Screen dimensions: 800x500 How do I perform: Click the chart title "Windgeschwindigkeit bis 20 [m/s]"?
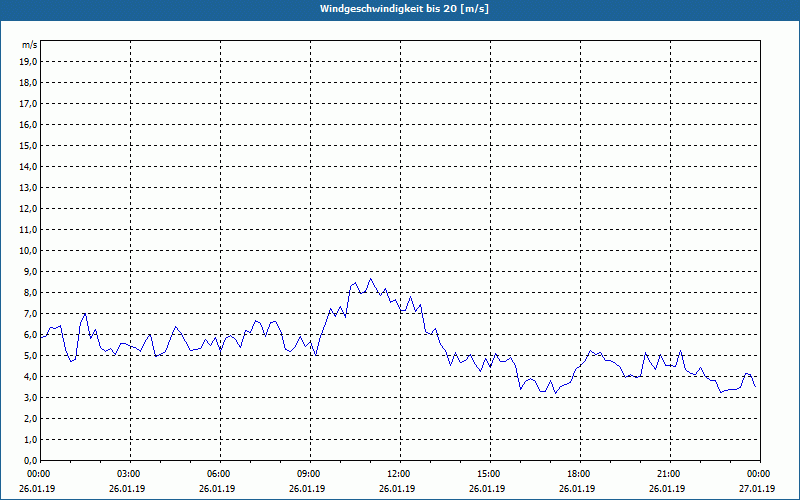click(x=404, y=9)
